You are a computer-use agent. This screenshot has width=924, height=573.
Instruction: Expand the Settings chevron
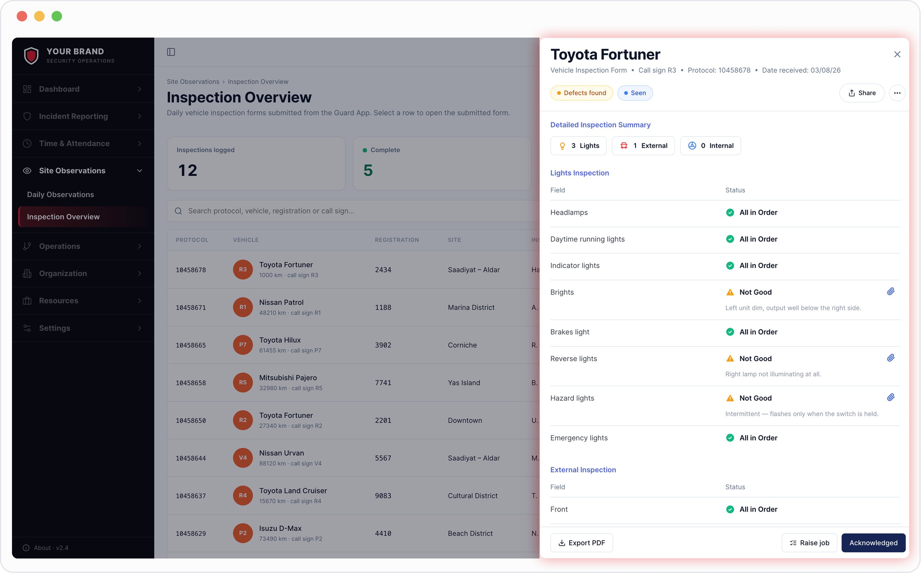pyautogui.click(x=139, y=328)
